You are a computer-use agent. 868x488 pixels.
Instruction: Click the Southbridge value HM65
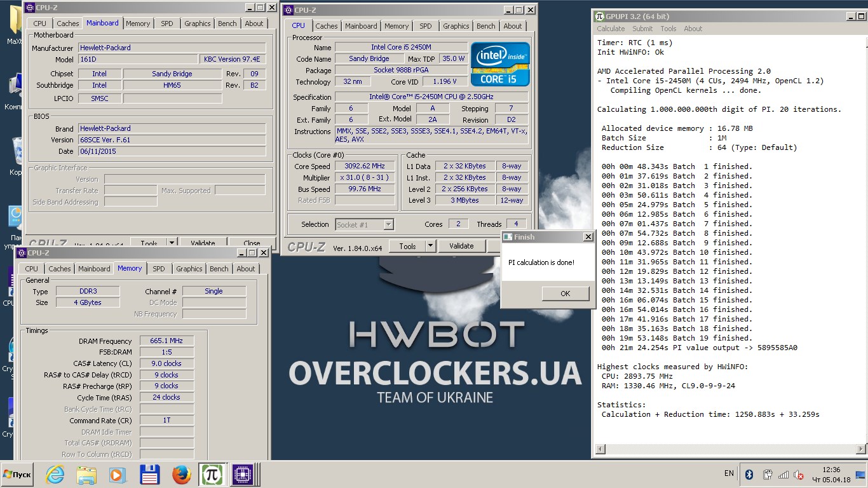172,85
